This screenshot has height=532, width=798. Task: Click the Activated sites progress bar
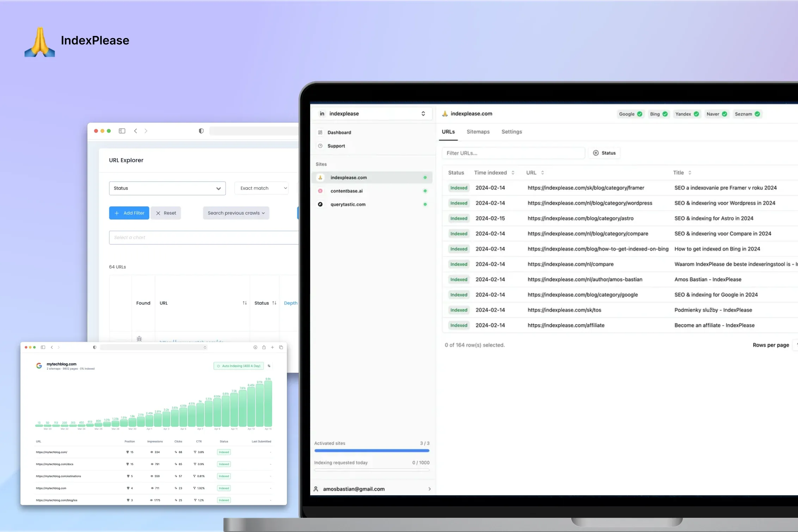372,451
